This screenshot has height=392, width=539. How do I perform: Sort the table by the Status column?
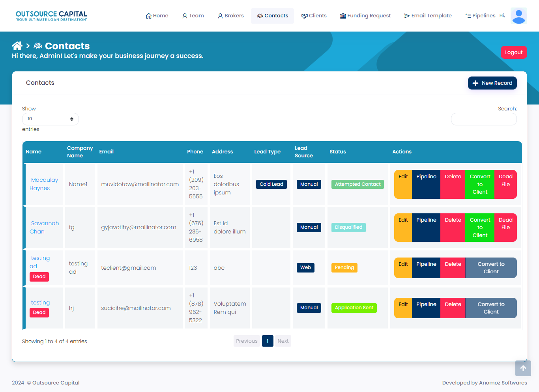click(338, 152)
